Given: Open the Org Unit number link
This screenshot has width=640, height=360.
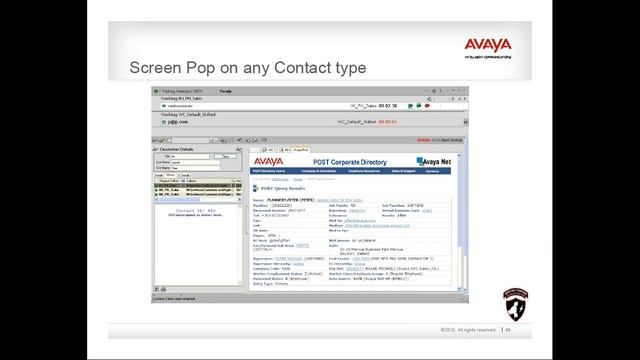Looking at the screenshot, I should pyautogui.click(x=354, y=269).
